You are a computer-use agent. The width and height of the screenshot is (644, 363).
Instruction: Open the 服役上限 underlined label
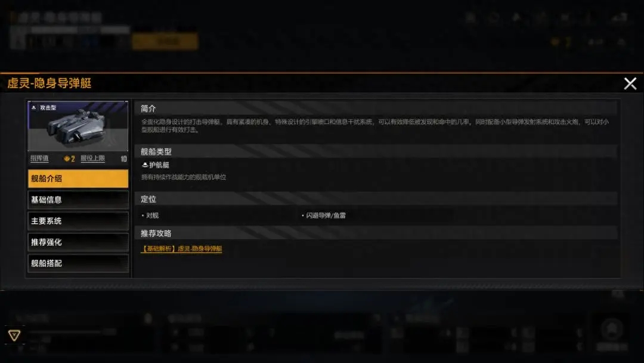pos(92,158)
